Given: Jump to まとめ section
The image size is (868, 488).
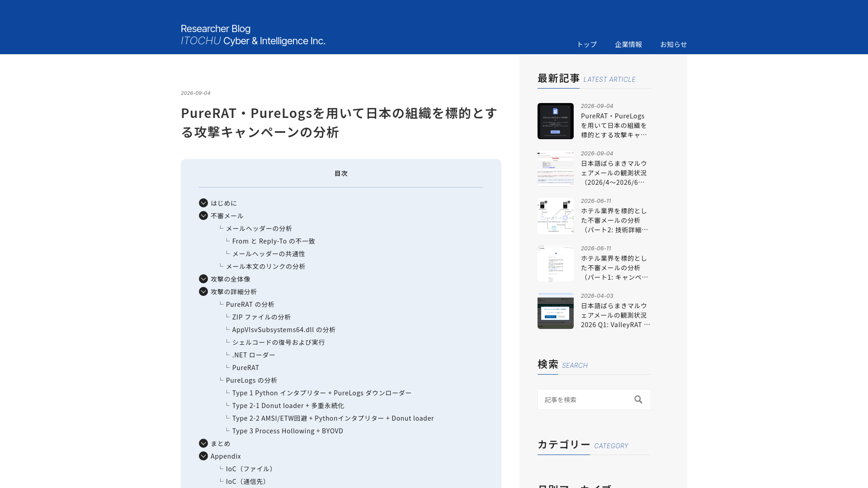Looking at the screenshot, I should tap(221, 443).
